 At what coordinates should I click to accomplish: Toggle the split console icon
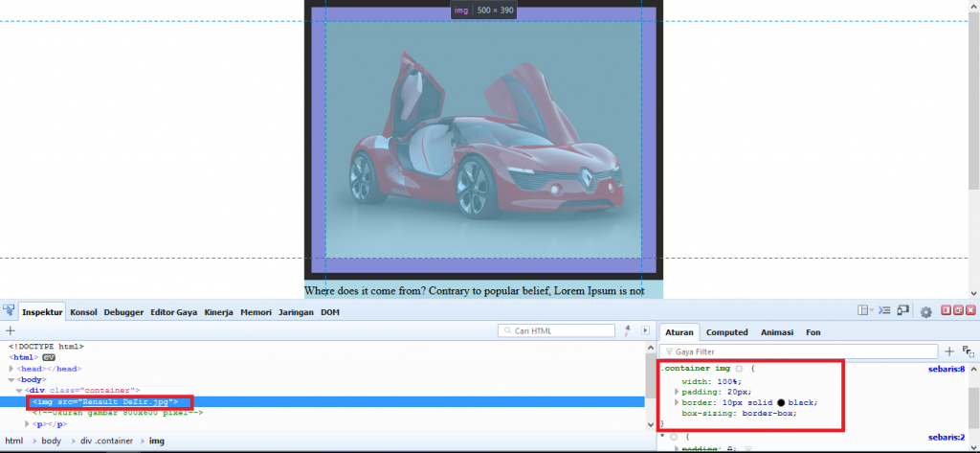884,310
